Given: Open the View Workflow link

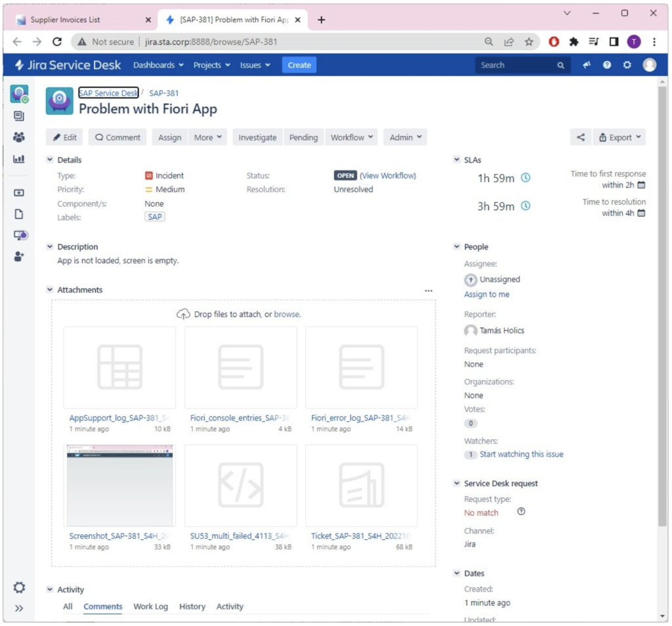Looking at the screenshot, I should tap(388, 175).
